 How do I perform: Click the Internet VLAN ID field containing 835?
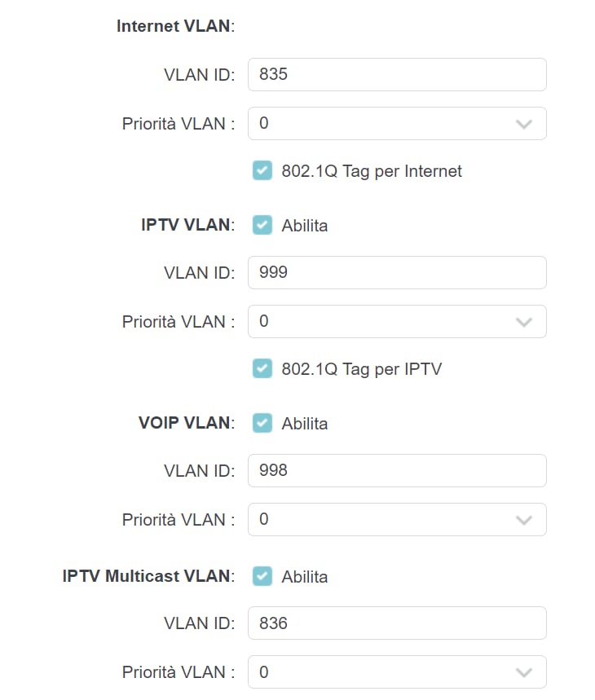click(397, 75)
